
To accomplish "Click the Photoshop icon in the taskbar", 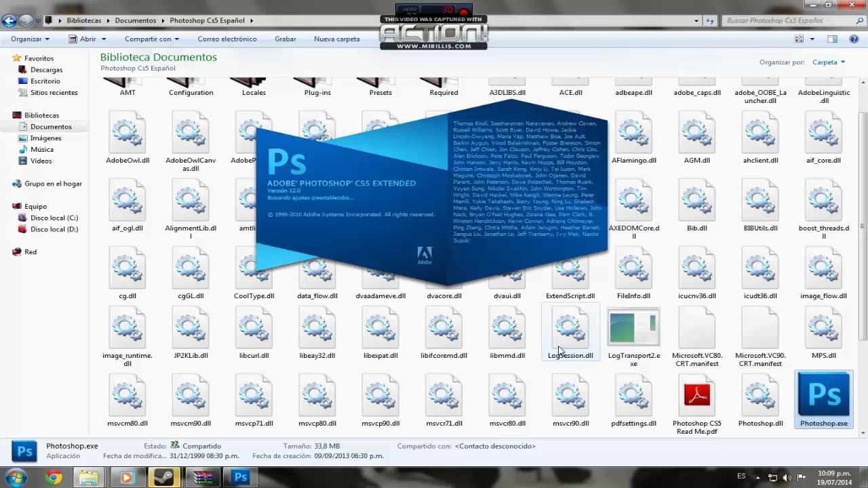I will click(241, 477).
